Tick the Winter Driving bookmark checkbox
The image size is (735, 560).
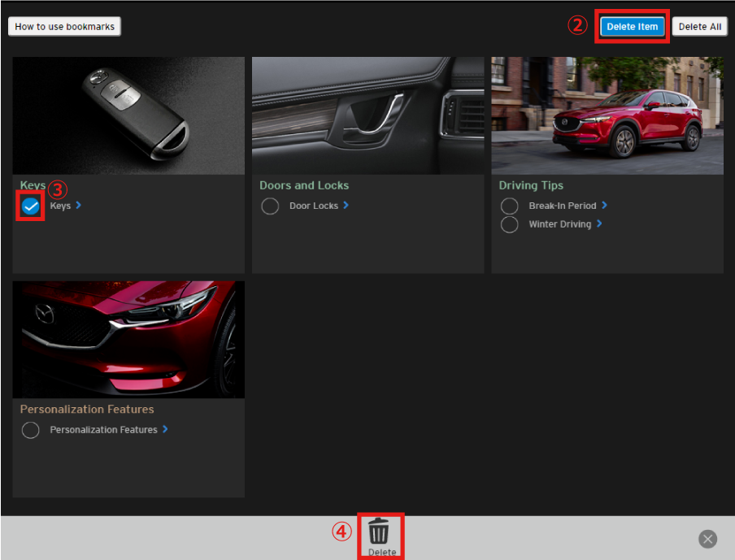click(x=509, y=224)
